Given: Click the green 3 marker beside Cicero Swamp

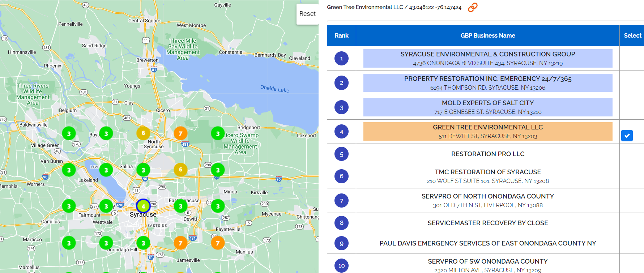Looking at the screenshot, I should click(218, 133).
